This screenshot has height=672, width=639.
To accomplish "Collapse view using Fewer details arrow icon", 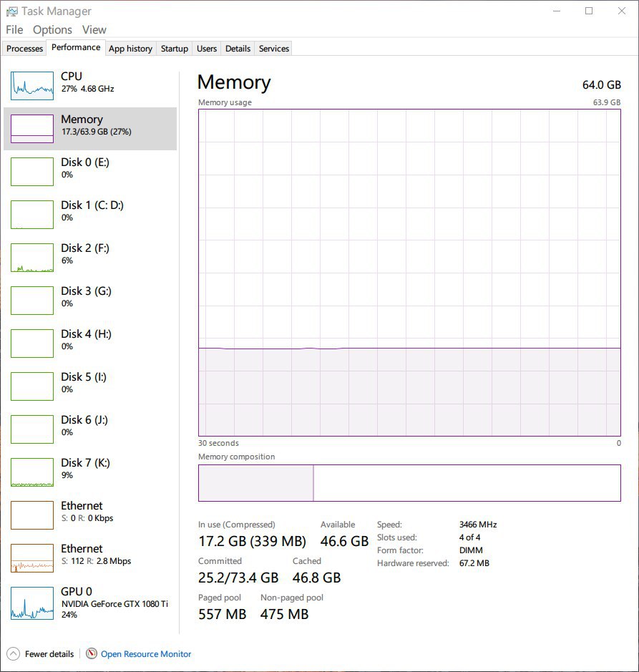I will tap(14, 653).
